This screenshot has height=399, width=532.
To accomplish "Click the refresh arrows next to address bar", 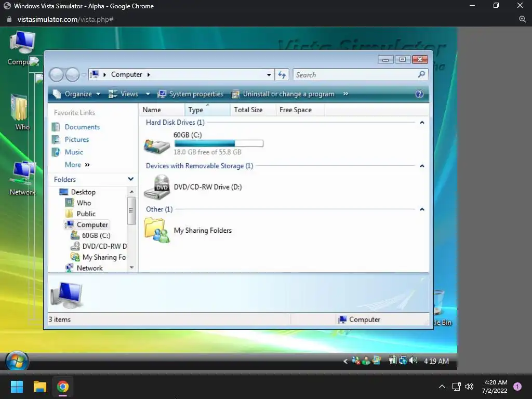I will (x=282, y=75).
